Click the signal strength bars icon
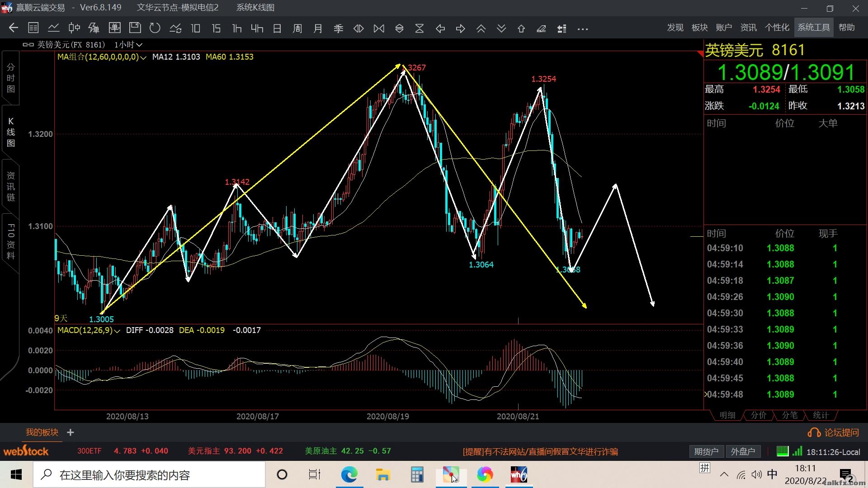The height and width of the screenshot is (488, 868). pyautogui.click(x=797, y=451)
